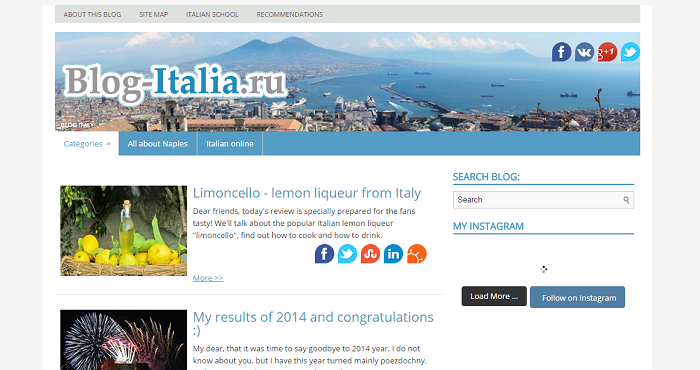
Task: Open the Facebook icon in the header banner
Action: pos(561,52)
